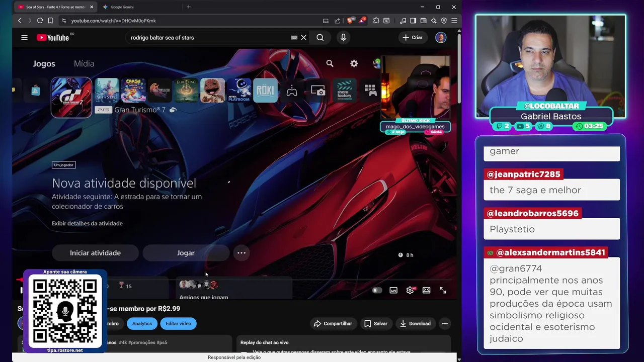Select the Crash Bandicoot game tile
Image resolution: width=644 pixels, height=362 pixels.
tap(133, 90)
